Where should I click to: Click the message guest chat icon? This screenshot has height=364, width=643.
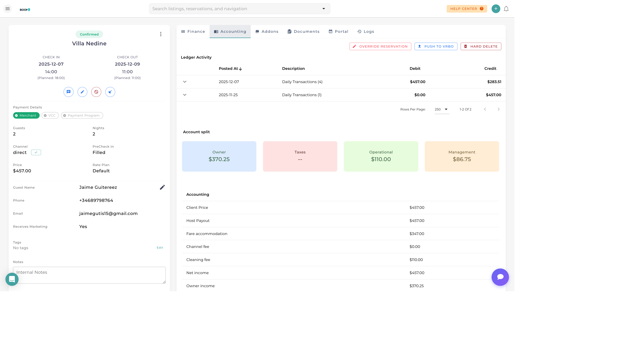68,92
